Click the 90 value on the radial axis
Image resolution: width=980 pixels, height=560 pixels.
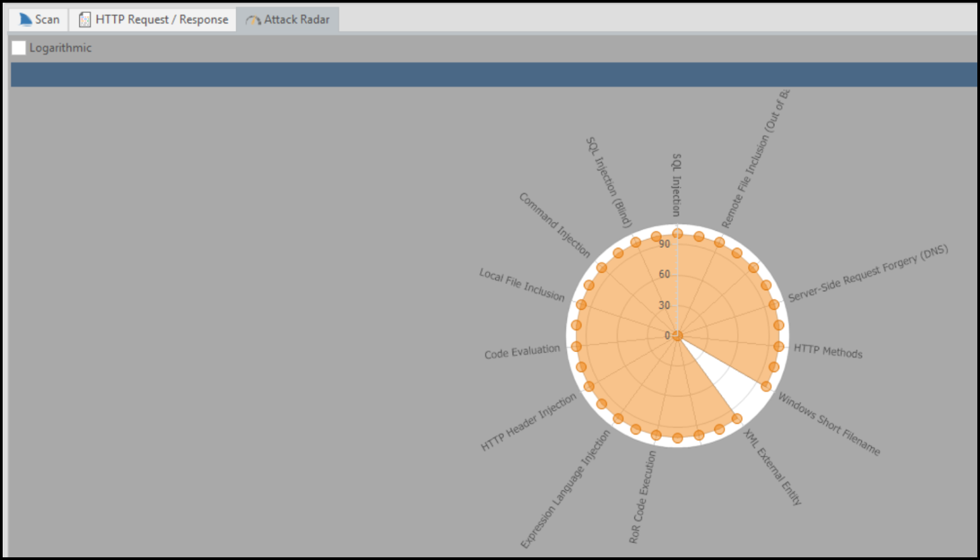point(666,244)
